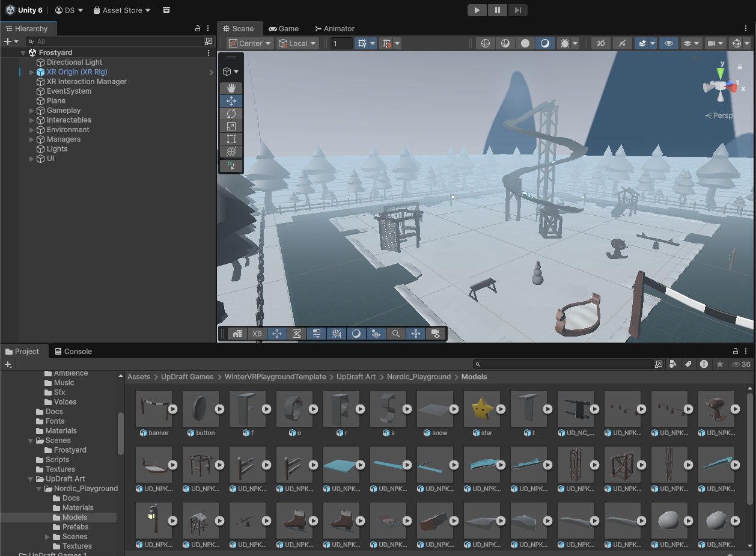The height and width of the screenshot is (556, 756).
Task: Click the scene orientation gizmo
Action: (x=721, y=85)
